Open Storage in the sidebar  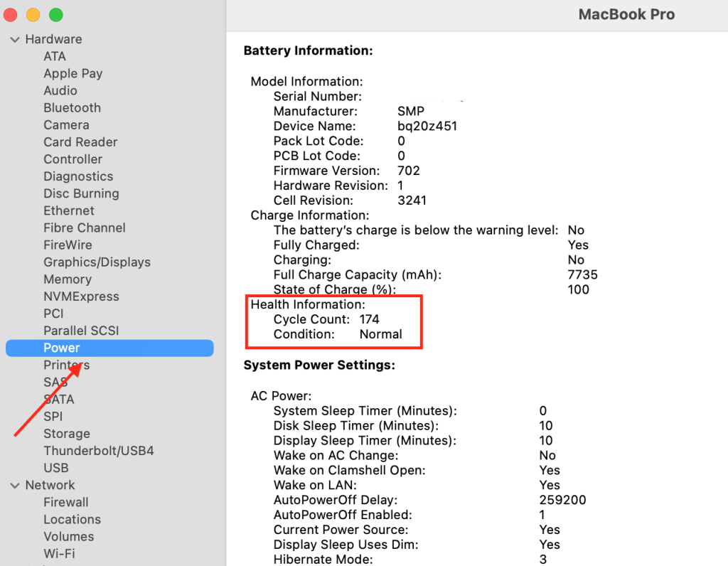[67, 434]
